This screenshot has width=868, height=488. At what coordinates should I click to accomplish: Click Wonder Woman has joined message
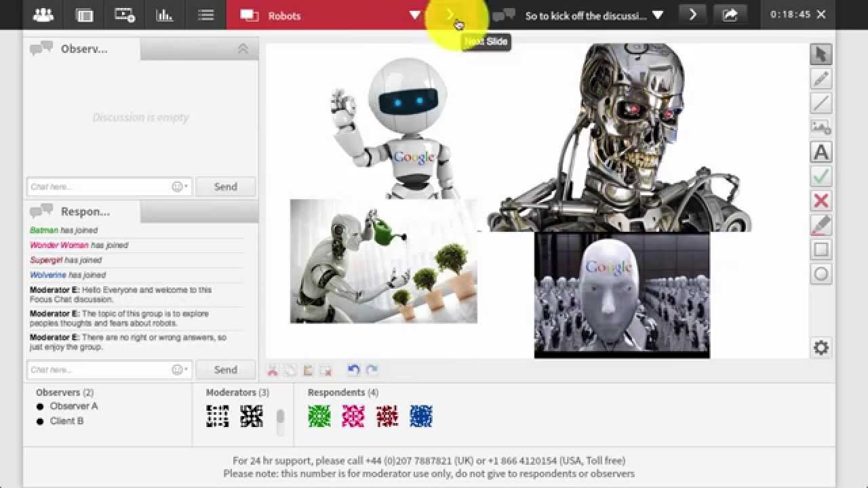(79, 245)
